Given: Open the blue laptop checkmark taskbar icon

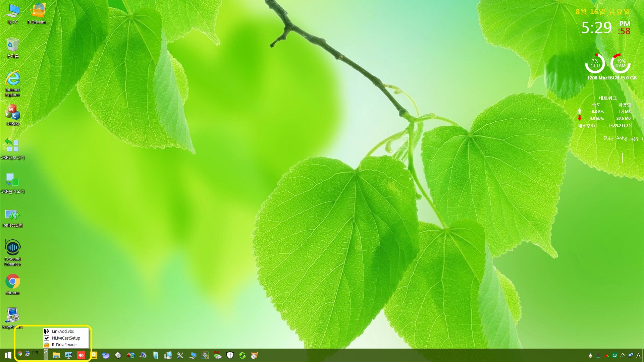Looking at the screenshot, I should point(193,355).
